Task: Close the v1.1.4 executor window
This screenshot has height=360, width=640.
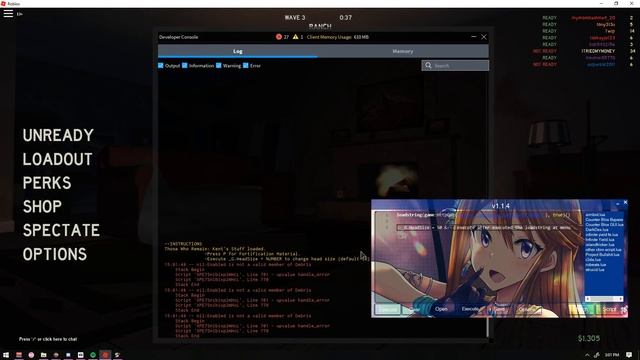Action: (625, 202)
